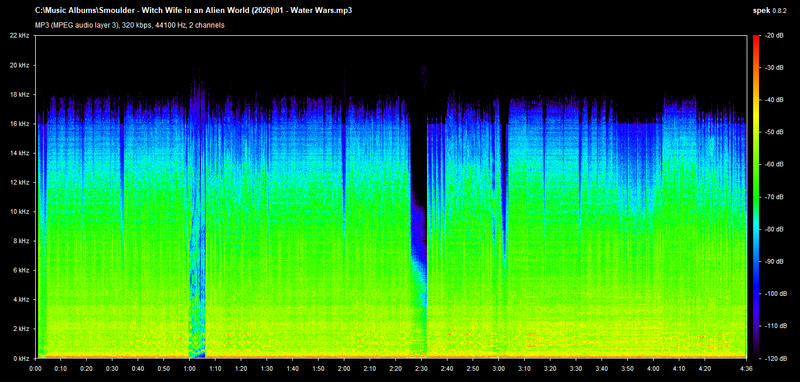This screenshot has height=382, width=800.
Task: Click the Water Wars.mp3 file path title
Action: click(x=193, y=10)
